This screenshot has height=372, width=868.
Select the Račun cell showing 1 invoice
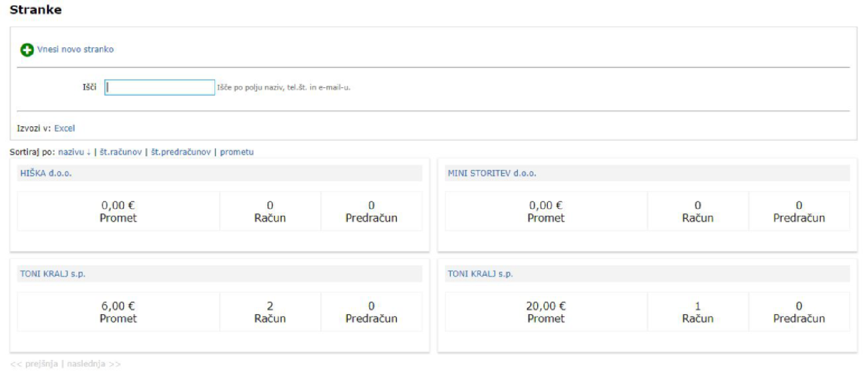point(698,312)
